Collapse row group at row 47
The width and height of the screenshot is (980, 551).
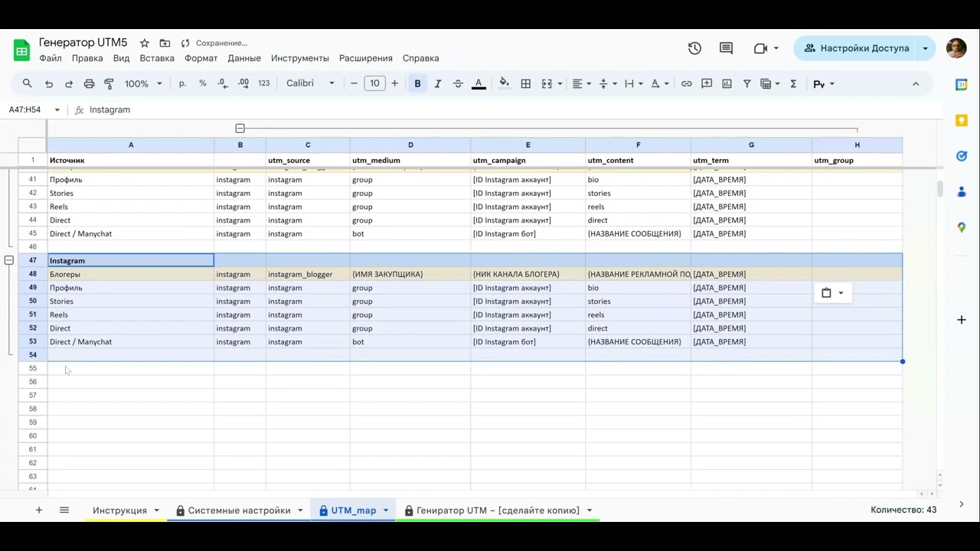tap(8, 260)
